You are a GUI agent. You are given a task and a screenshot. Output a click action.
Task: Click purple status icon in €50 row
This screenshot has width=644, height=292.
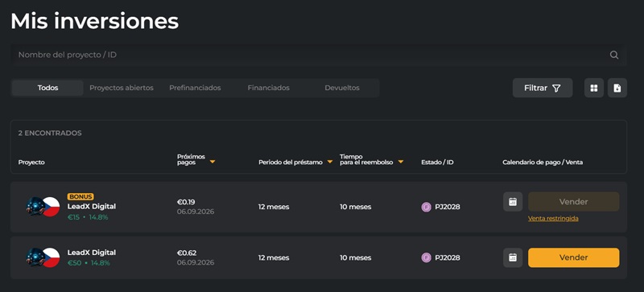tap(427, 258)
